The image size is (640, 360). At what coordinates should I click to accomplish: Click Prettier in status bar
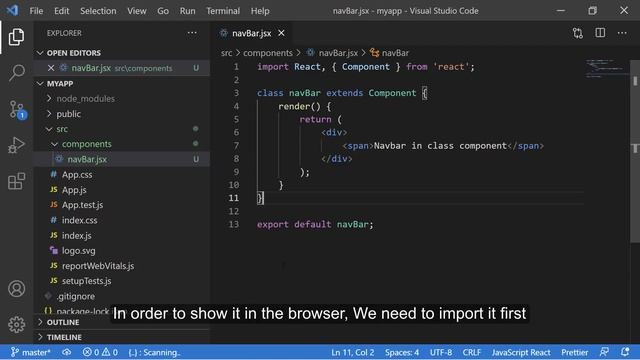coord(574,352)
